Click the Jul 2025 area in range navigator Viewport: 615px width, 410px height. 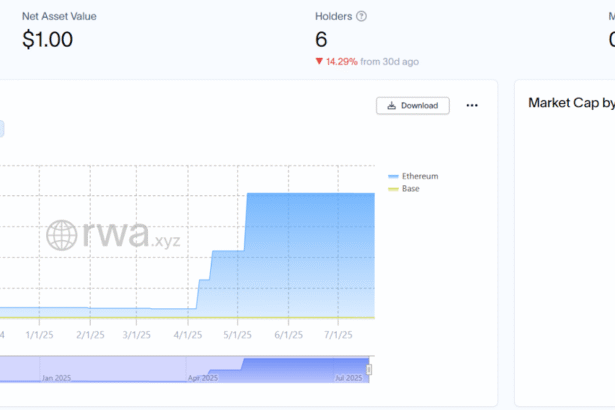[347, 378]
